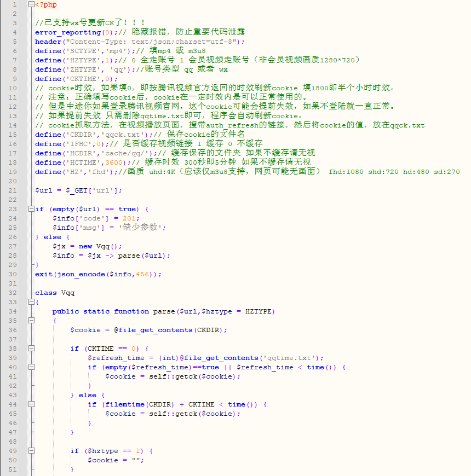Image resolution: width=471 pixels, height=476 pixels.
Task: Click the 'qqtime.txt' string
Action: pyautogui.click(x=289, y=358)
